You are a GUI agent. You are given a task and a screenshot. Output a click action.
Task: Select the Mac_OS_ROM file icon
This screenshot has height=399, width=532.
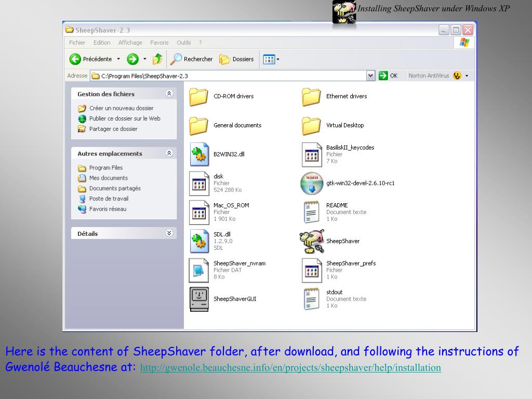[199, 212]
